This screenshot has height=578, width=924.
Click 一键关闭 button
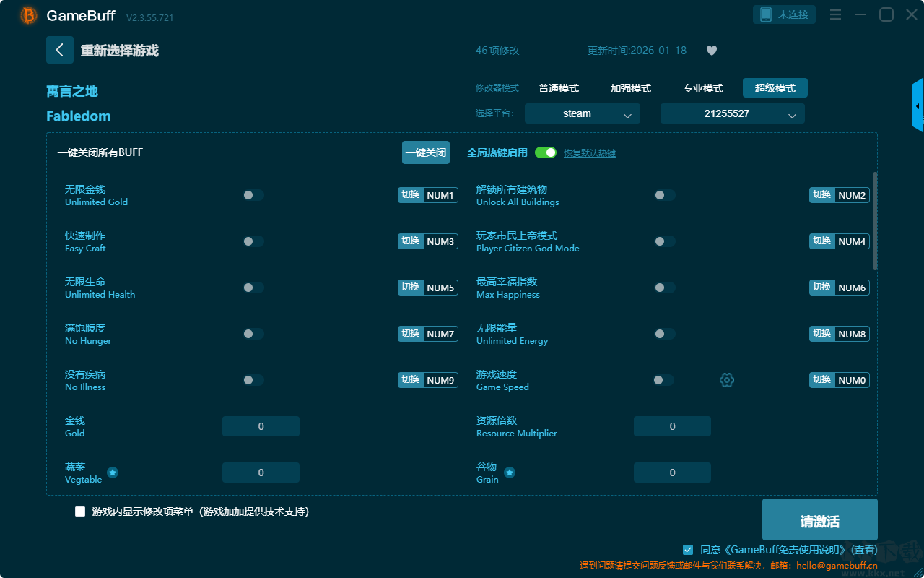point(426,152)
